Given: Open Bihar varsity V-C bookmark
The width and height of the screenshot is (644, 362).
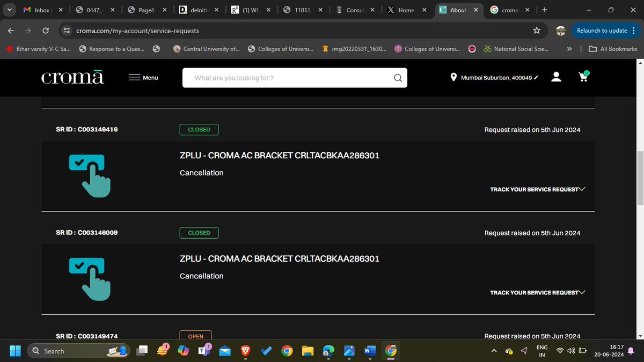Looking at the screenshot, I should [x=39, y=49].
